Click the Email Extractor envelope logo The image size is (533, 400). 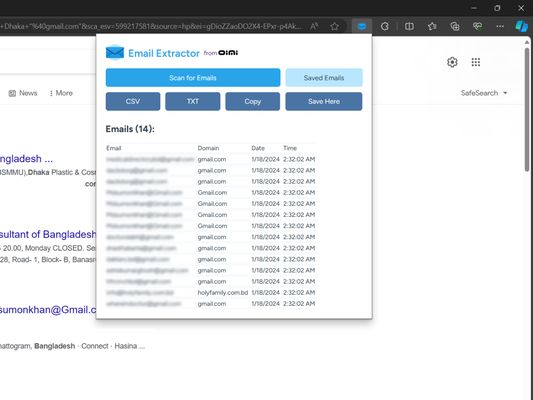pyautogui.click(x=115, y=53)
